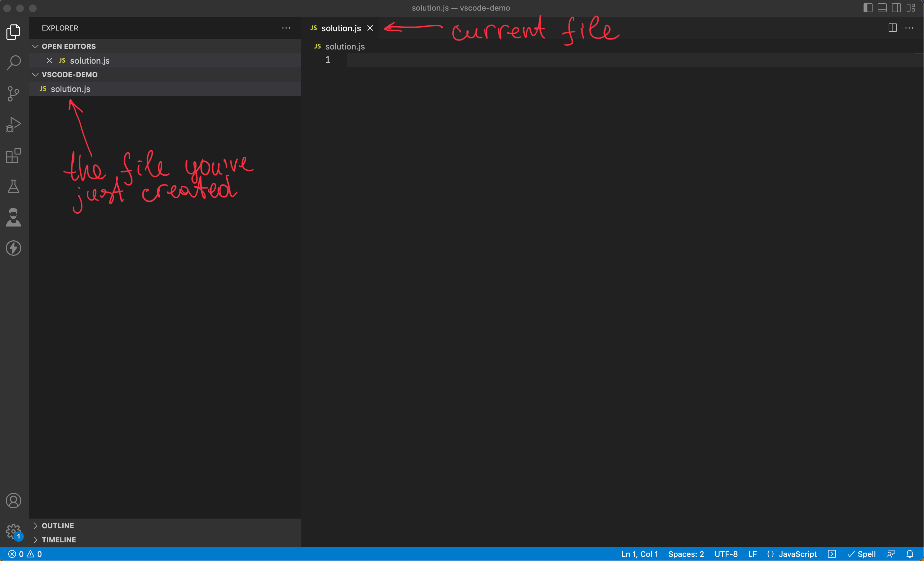Screen dimensions: 924x561
Task: Select solution.js under VSCODE-DEMO folder
Action: click(x=70, y=89)
